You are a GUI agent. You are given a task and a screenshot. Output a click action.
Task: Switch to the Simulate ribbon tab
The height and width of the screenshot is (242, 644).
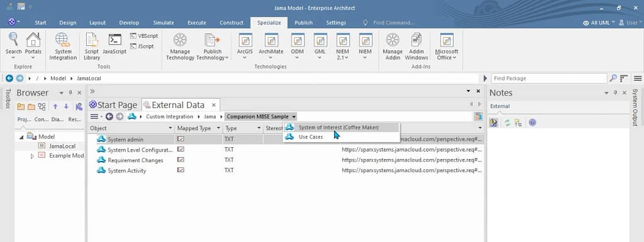164,23
